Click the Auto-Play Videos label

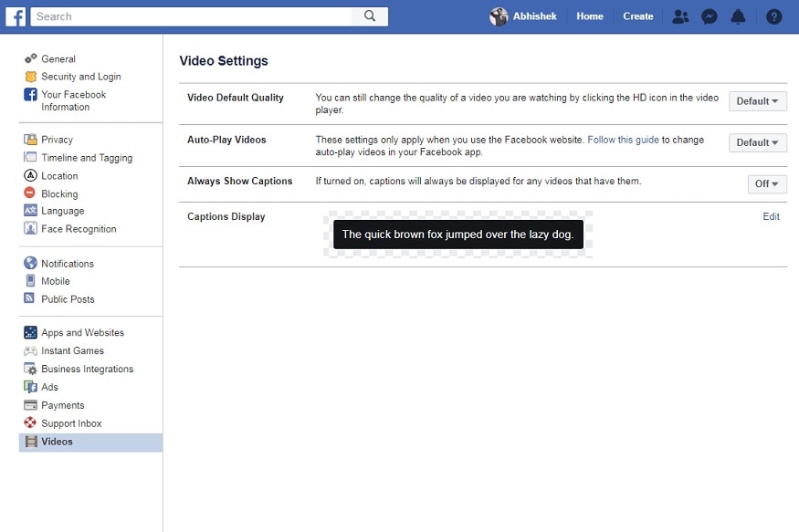coord(226,140)
